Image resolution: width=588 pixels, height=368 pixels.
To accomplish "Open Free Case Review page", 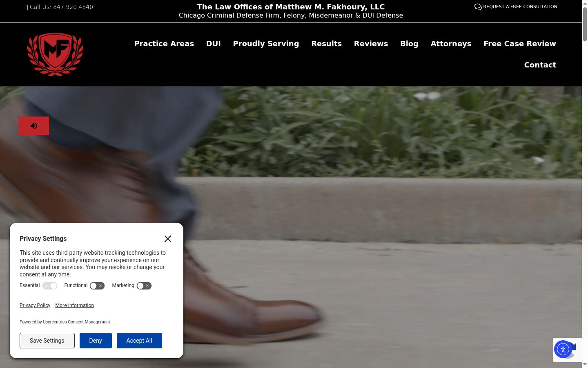I will 520,44.
